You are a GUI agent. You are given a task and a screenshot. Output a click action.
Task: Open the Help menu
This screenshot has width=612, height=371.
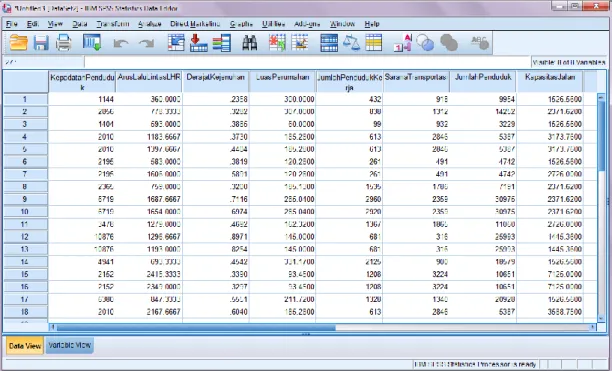click(372, 24)
